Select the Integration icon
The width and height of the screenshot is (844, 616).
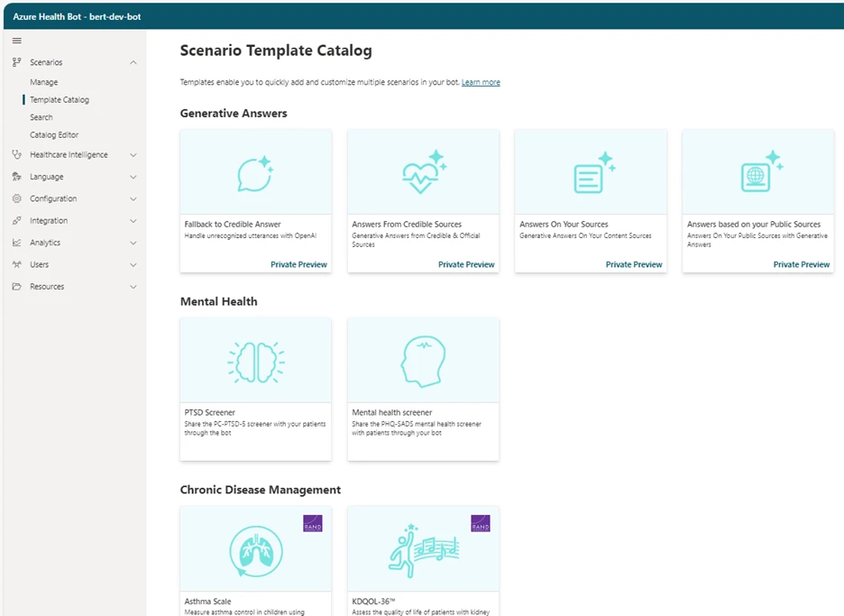16,220
